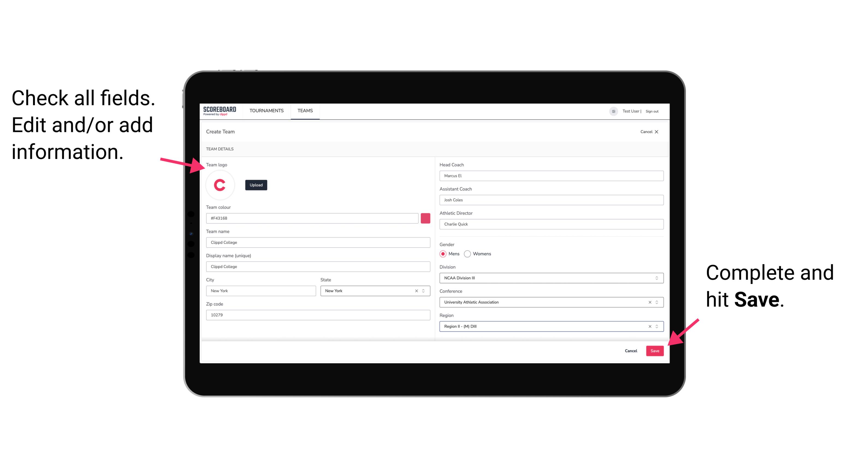The image size is (868, 467).
Task: Click the X icon to clear State field
Action: tap(417, 290)
